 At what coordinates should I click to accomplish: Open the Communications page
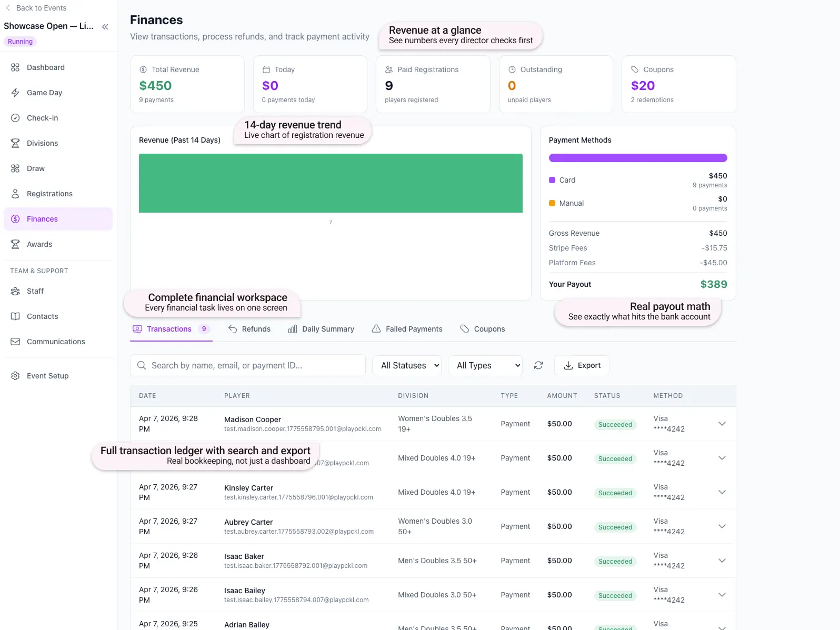pyautogui.click(x=55, y=342)
